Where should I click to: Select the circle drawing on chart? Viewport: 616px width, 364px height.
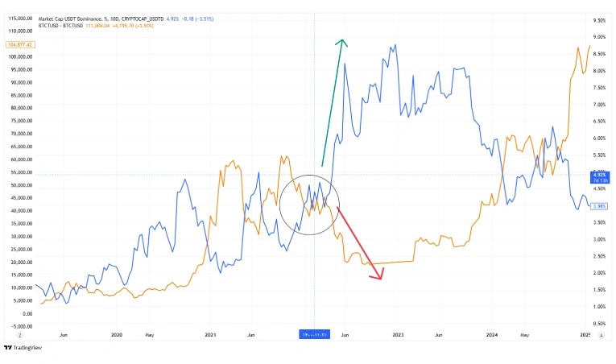coord(310,205)
